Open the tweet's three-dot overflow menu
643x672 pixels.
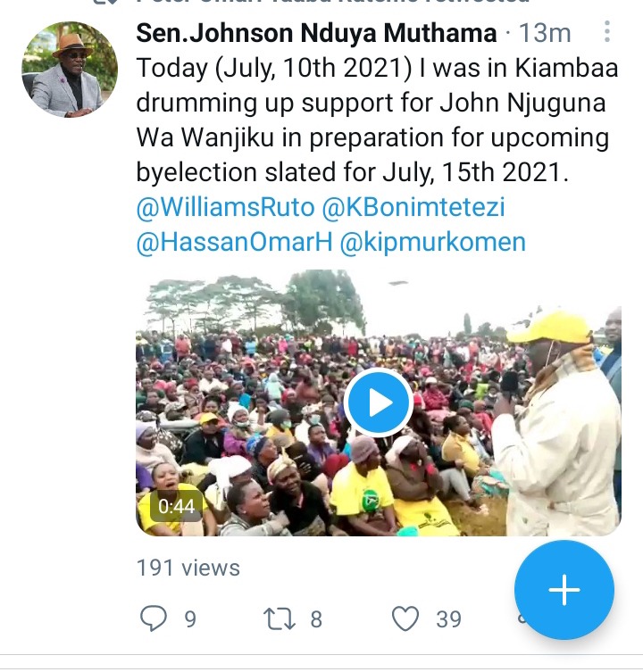click(606, 32)
